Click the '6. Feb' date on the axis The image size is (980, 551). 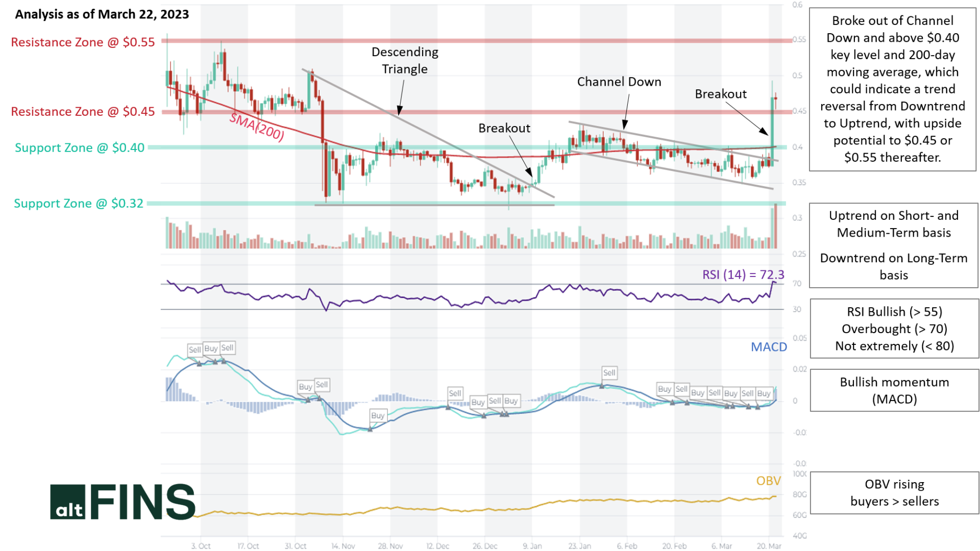point(627,546)
